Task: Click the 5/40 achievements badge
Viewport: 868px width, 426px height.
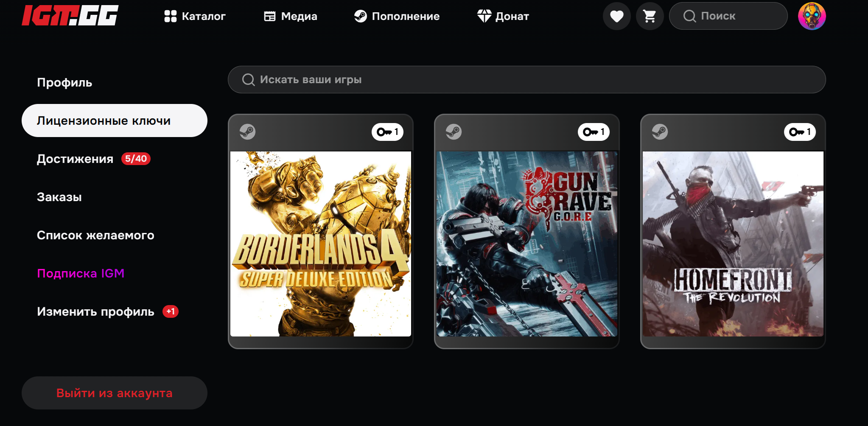Action: click(136, 159)
